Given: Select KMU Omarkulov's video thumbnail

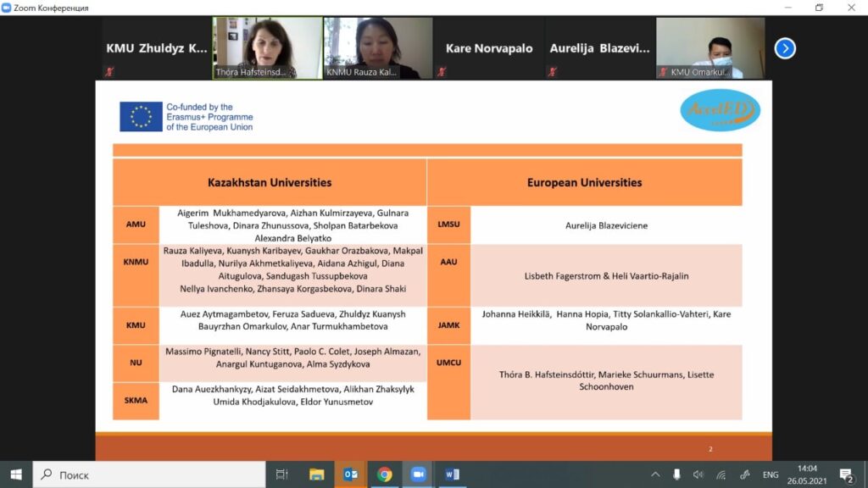Looking at the screenshot, I should (x=710, y=48).
